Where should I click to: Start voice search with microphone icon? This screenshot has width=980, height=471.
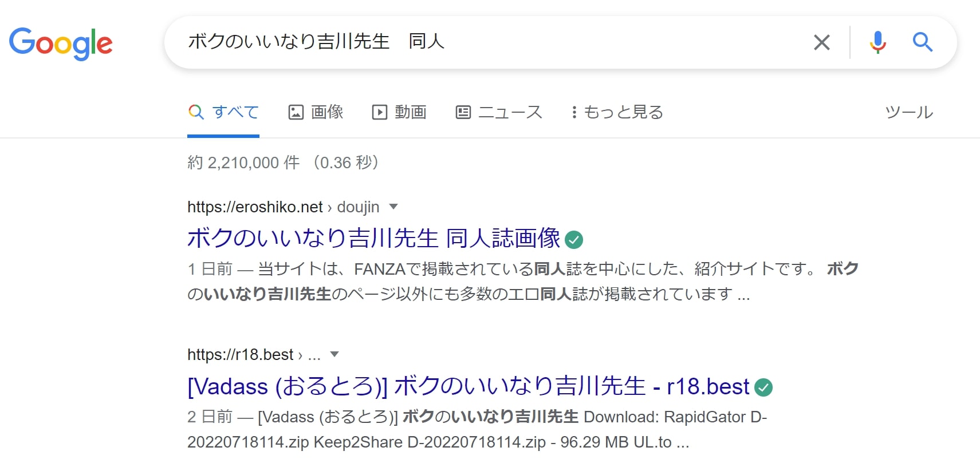click(x=877, y=42)
